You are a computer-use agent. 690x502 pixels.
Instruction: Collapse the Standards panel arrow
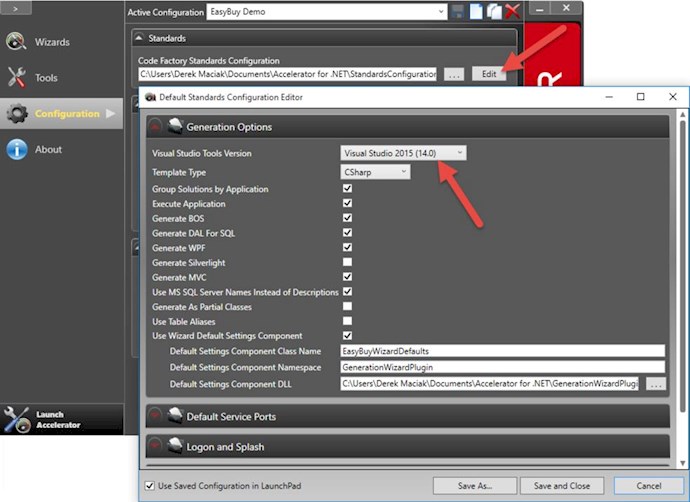(x=139, y=38)
